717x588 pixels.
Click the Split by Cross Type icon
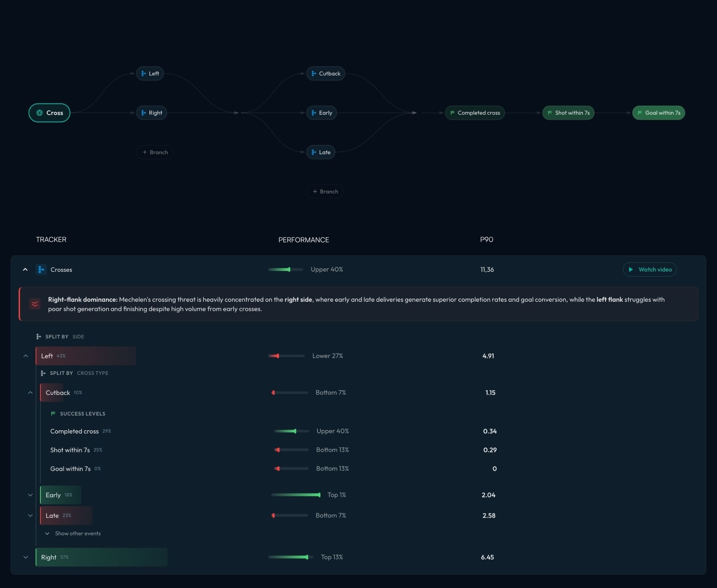pyautogui.click(x=43, y=373)
